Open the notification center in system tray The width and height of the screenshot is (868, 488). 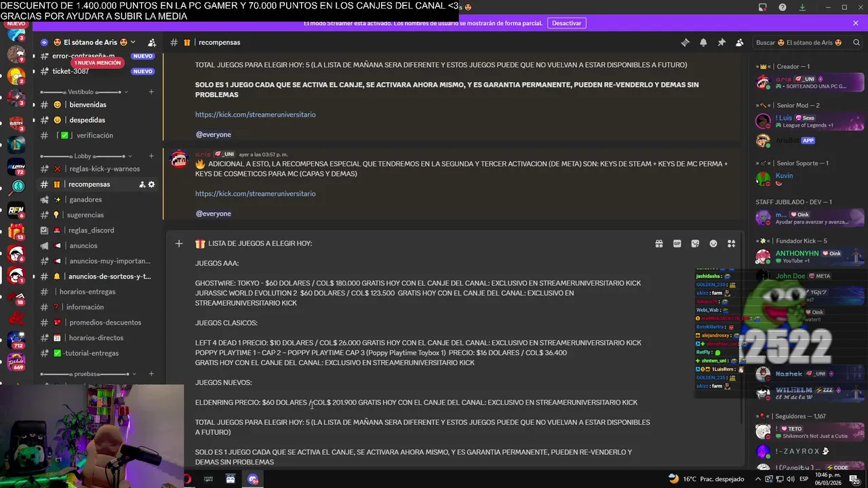[x=854, y=479]
